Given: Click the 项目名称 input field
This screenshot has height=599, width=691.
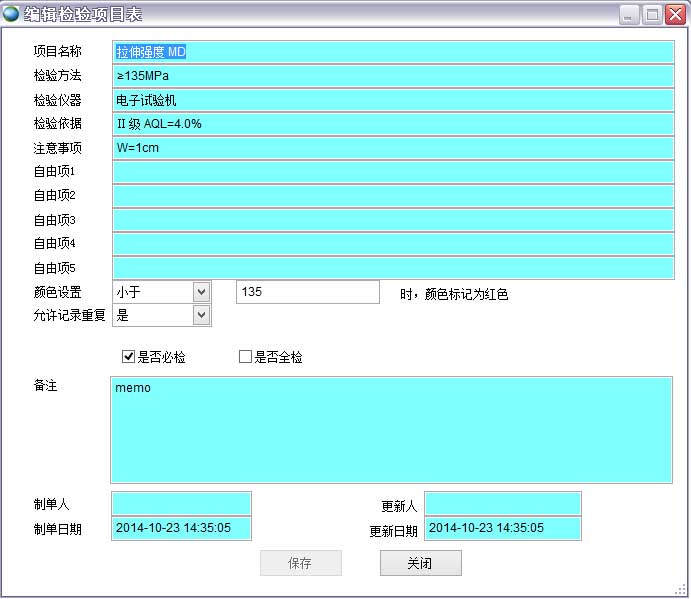Looking at the screenshot, I should click(x=392, y=52).
